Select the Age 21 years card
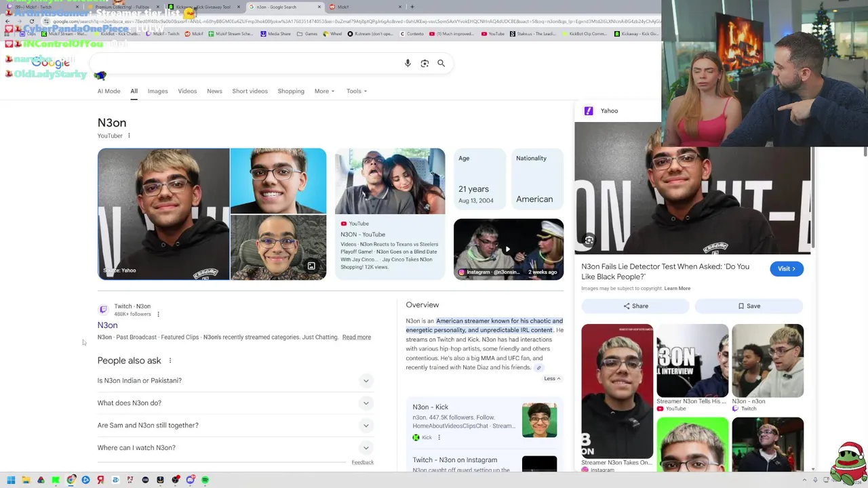 point(479,180)
